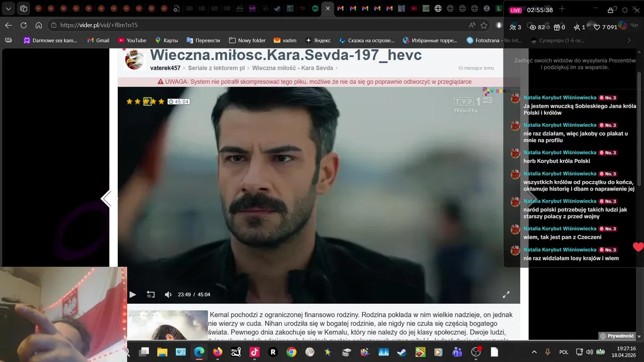
Task: Go to the previous video
Action: (106, 199)
